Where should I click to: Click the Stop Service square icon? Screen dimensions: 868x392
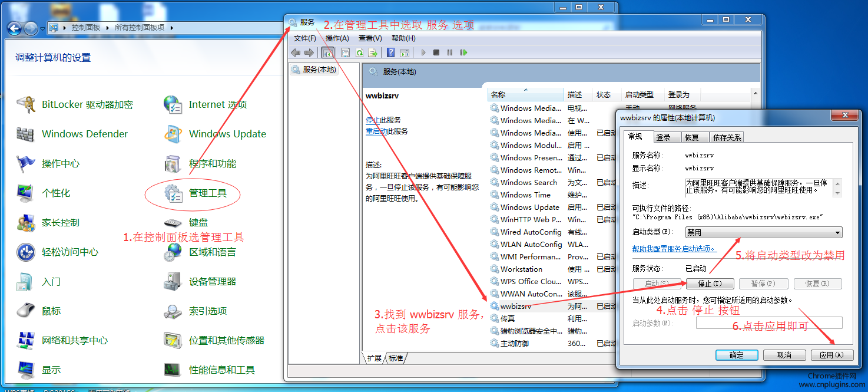click(436, 52)
